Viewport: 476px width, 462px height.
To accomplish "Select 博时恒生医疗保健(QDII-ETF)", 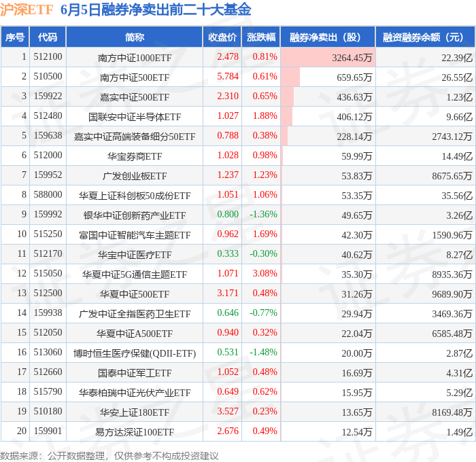I will click(135, 353).
